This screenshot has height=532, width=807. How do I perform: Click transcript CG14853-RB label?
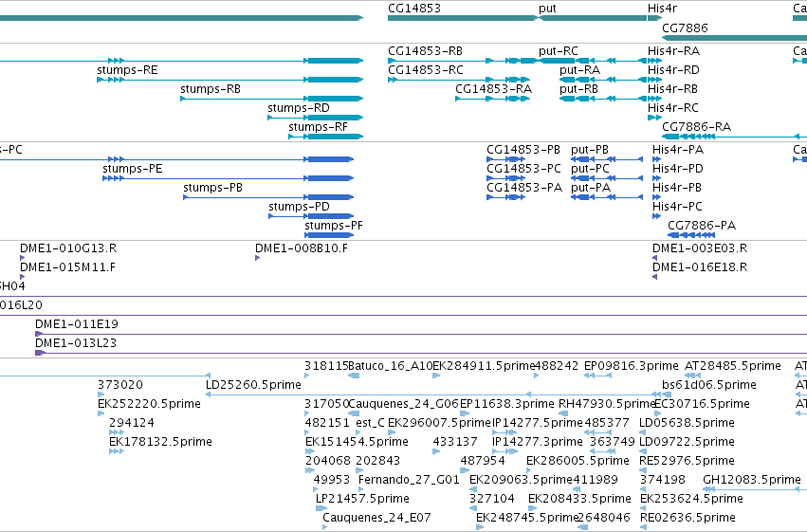[425, 51]
